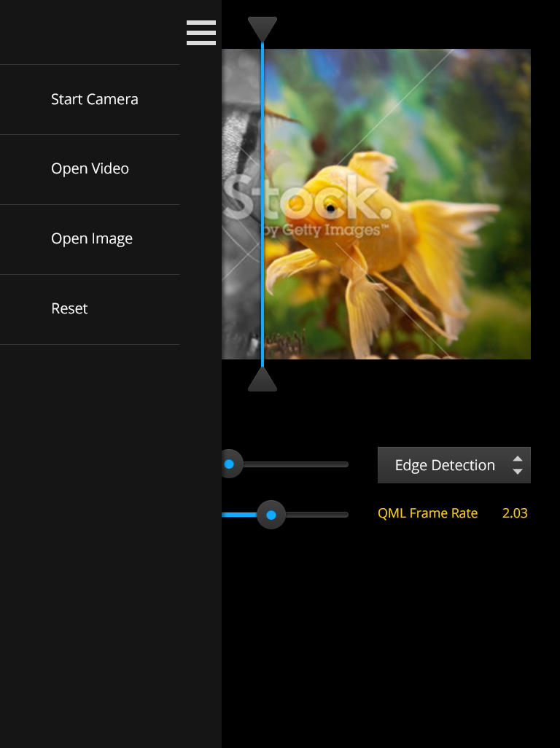Click the hamburger menu icon

[x=201, y=33]
